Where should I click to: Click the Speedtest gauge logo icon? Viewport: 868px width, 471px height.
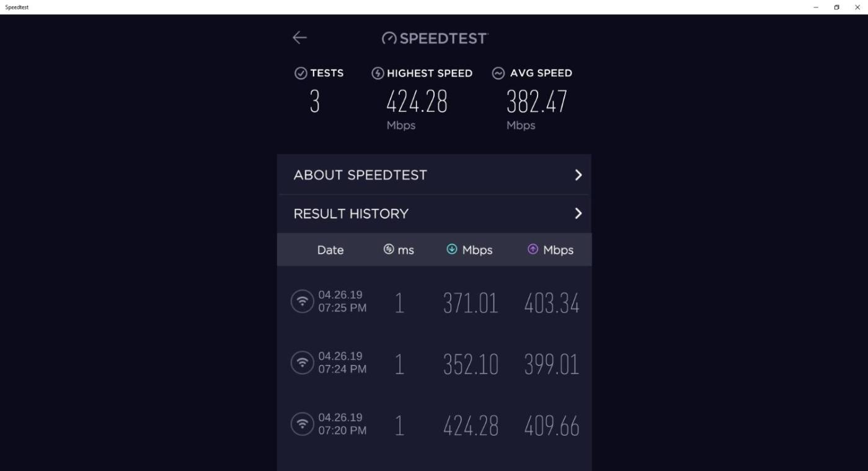[389, 38]
